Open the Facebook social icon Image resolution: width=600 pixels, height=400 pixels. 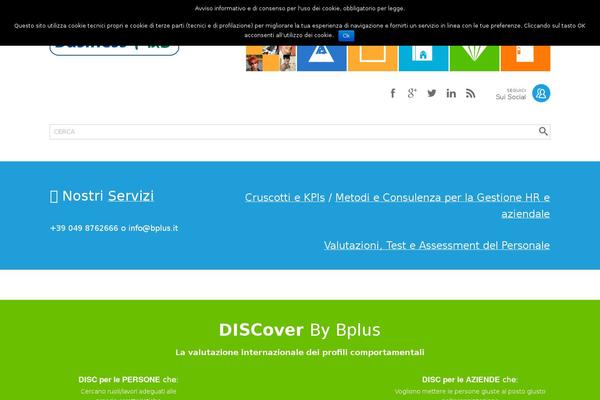click(393, 93)
